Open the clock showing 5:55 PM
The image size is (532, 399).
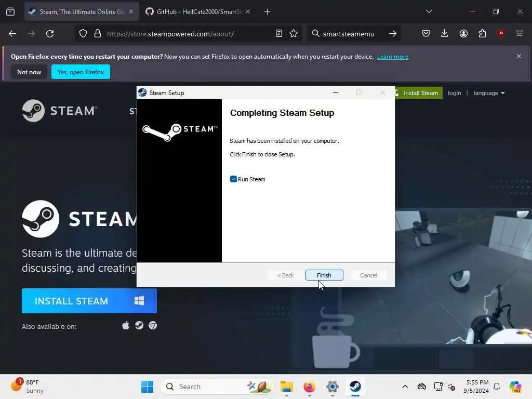pos(477,387)
